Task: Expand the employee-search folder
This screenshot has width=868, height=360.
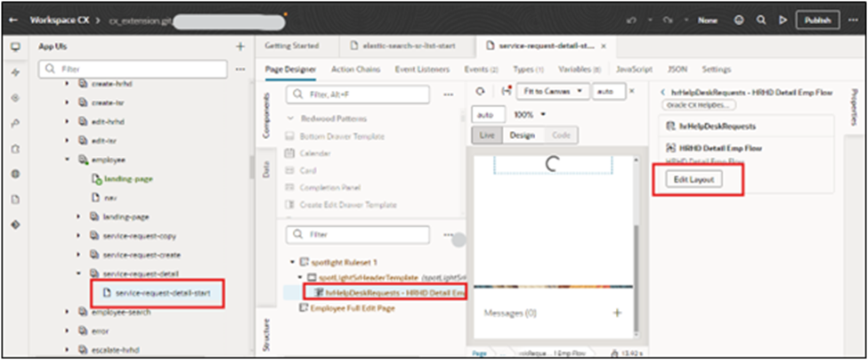Action: pyautogui.click(x=67, y=313)
